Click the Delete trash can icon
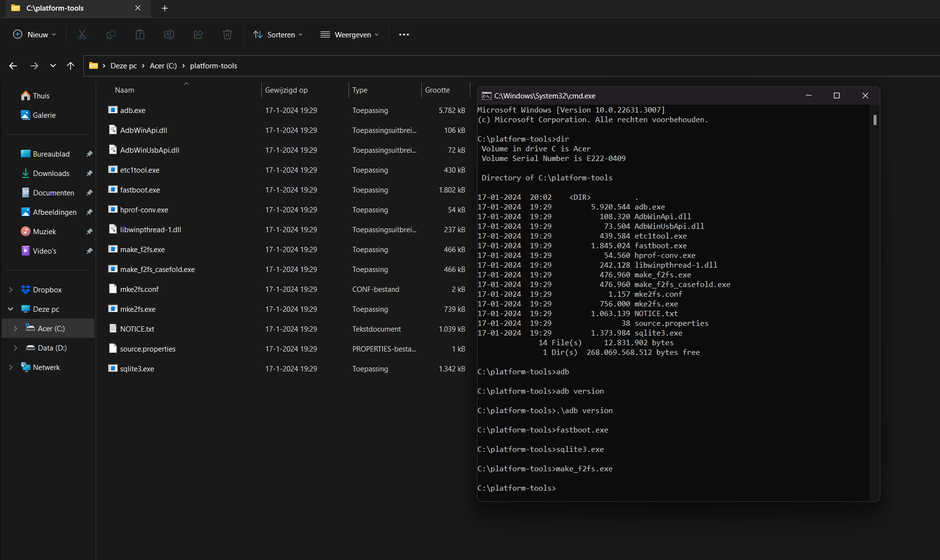The height and width of the screenshot is (560, 940). (227, 34)
